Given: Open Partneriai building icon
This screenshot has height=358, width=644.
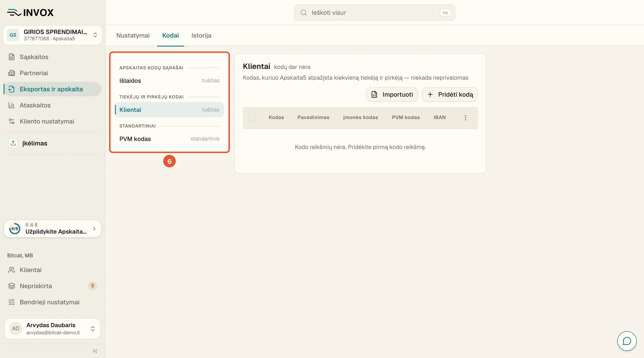Looking at the screenshot, I should coord(11,73).
